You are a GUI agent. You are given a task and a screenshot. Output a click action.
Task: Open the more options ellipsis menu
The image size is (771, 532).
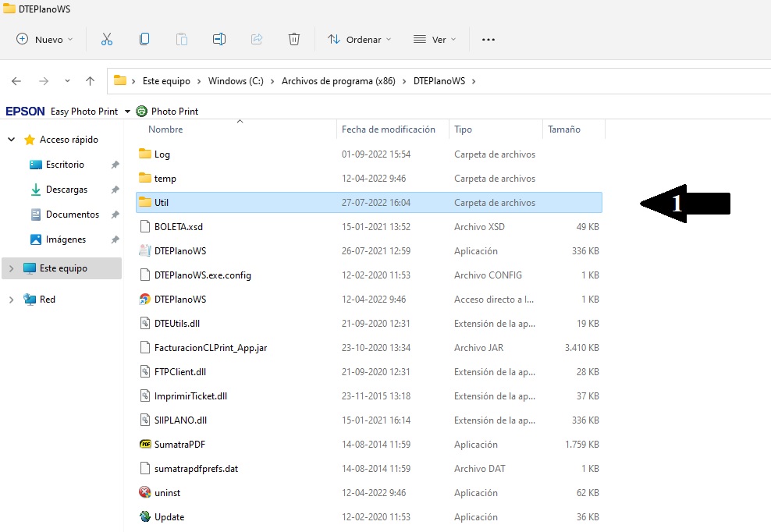pyautogui.click(x=489, y=39)
